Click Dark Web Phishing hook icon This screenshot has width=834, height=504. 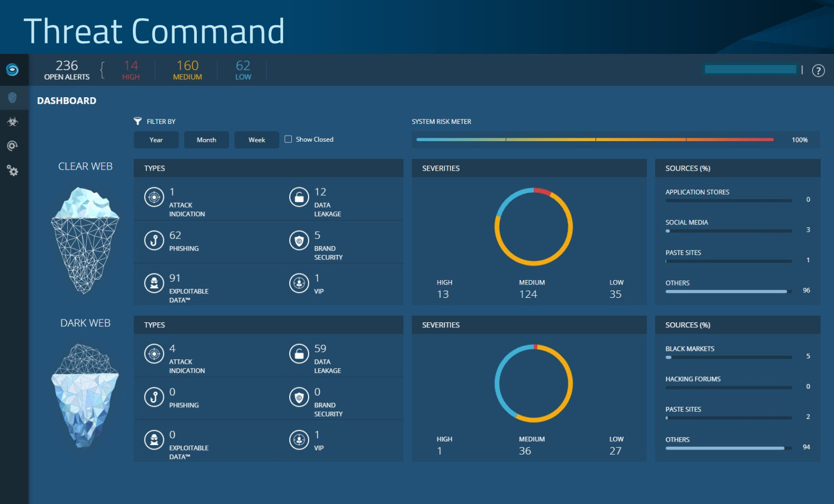(154, 397)
